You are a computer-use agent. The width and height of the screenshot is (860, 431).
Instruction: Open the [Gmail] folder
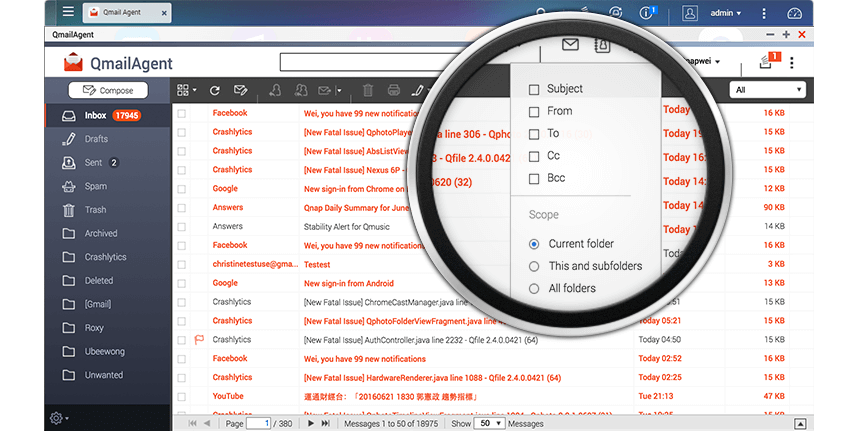click(x=108, y=304)
